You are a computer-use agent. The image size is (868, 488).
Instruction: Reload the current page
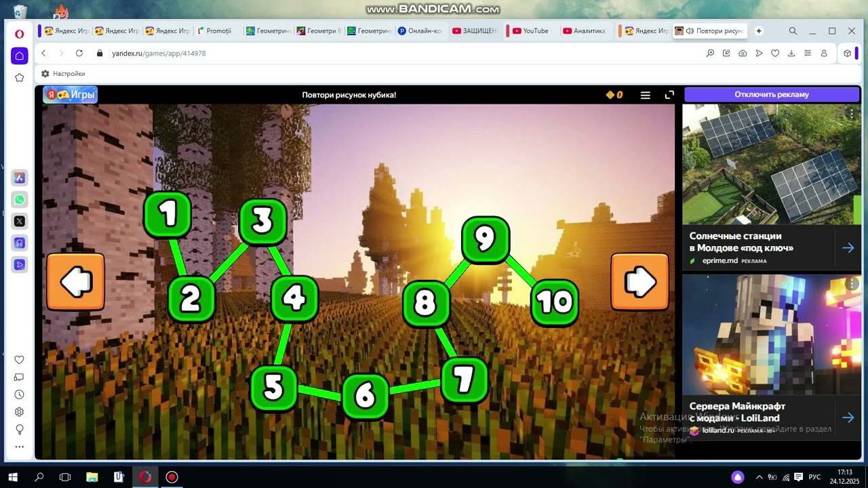pyautogui.click(x=79, y=53)
